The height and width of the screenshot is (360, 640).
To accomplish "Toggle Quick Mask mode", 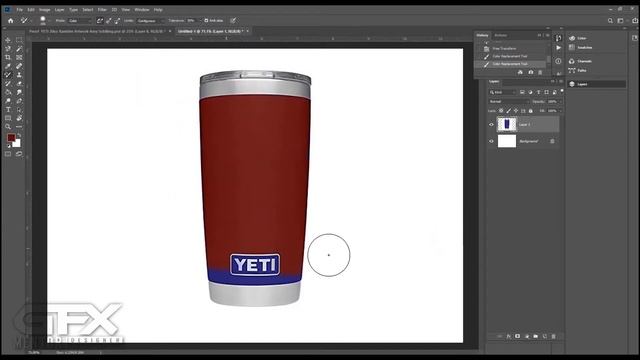I will tap(8, 154).
